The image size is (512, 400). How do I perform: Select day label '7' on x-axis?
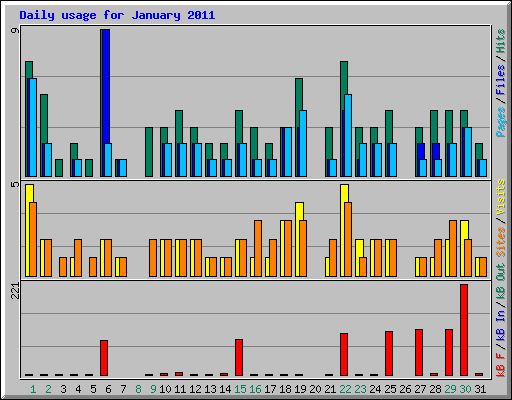[x=123, y=389]
